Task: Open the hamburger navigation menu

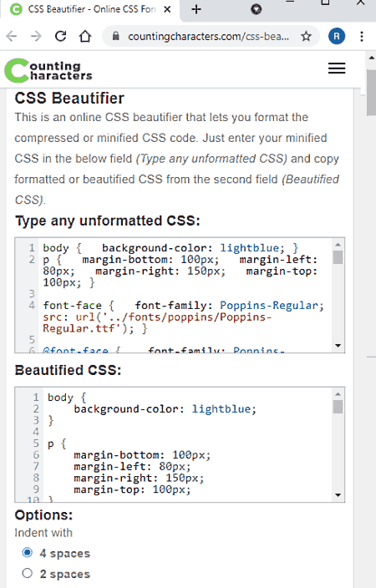Action: tap(336, 68)
